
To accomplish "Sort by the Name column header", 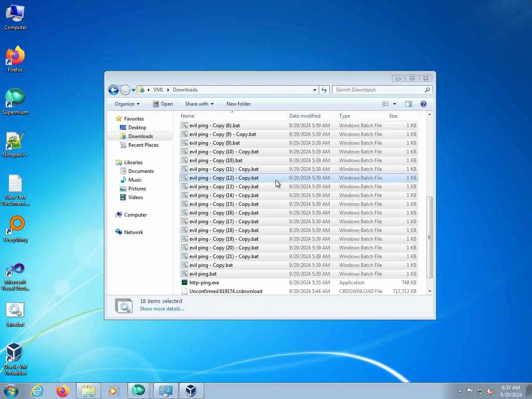I will 232,116.
